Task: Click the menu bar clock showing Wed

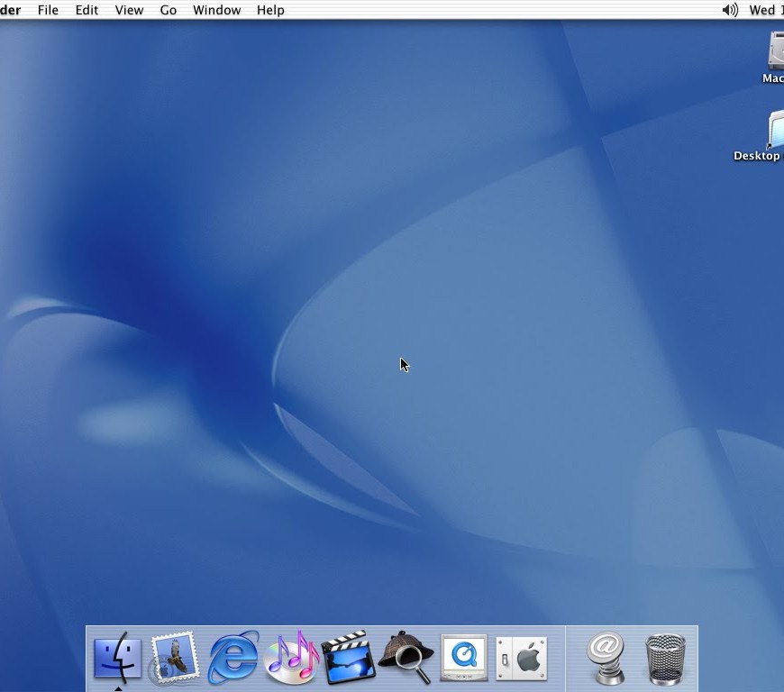Action: (765, 10)
